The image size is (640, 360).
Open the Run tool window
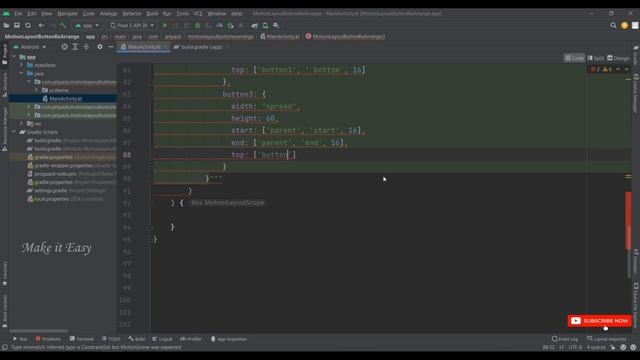tap(20, 339)
